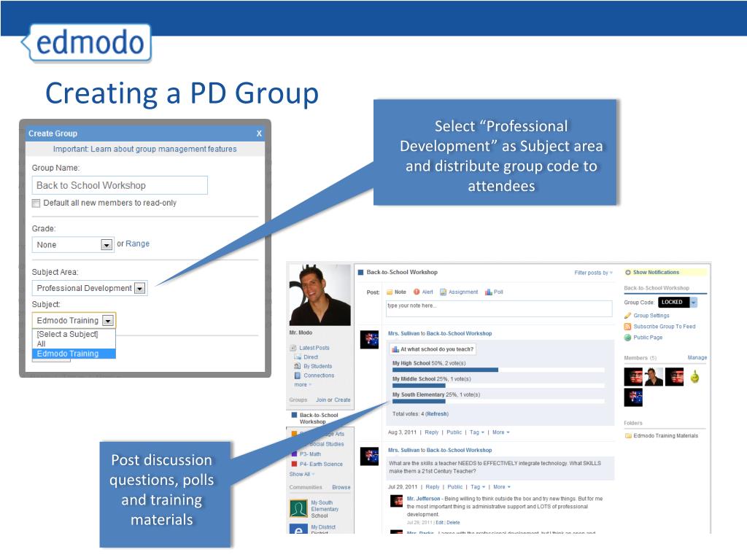Screen dimensions: 747x560
Task: Open the More dropdown on Jul 29 post
Action: (x=502, y=486)
